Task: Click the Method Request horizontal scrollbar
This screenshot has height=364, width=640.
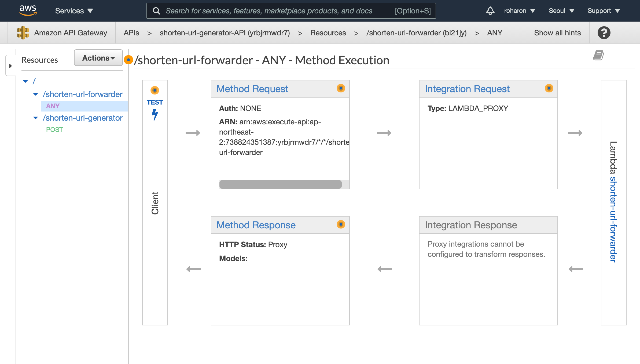Action: click(280, 184)
